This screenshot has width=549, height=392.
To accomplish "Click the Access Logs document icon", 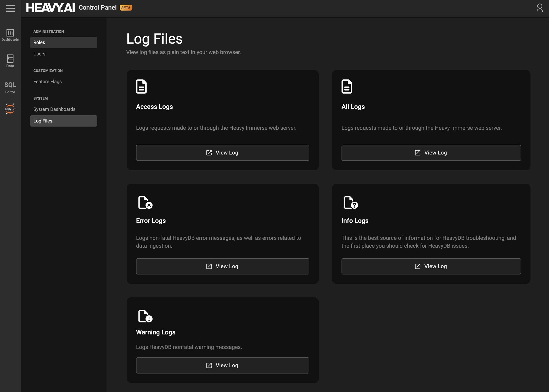I will 141,87.
